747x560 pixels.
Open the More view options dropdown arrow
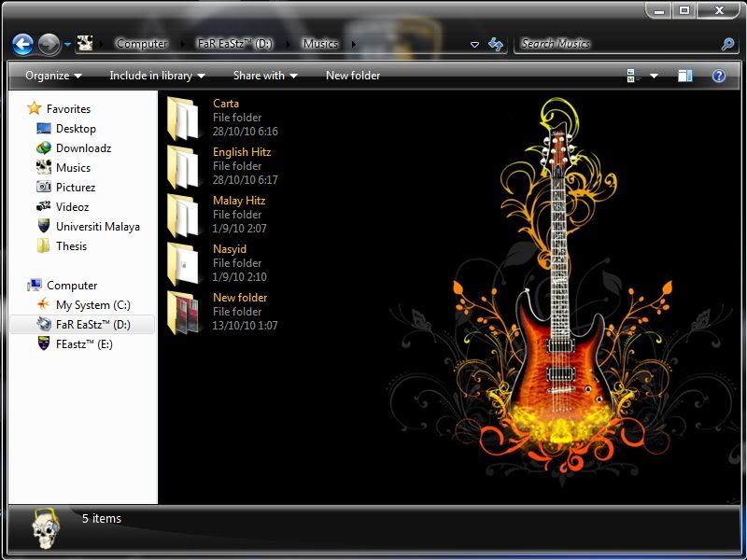pos(655,76)
